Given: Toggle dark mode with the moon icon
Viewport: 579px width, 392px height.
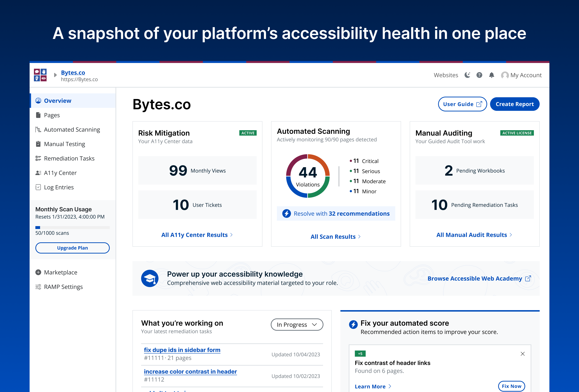Looking at the screenshot, I should (x=467, y=75).
